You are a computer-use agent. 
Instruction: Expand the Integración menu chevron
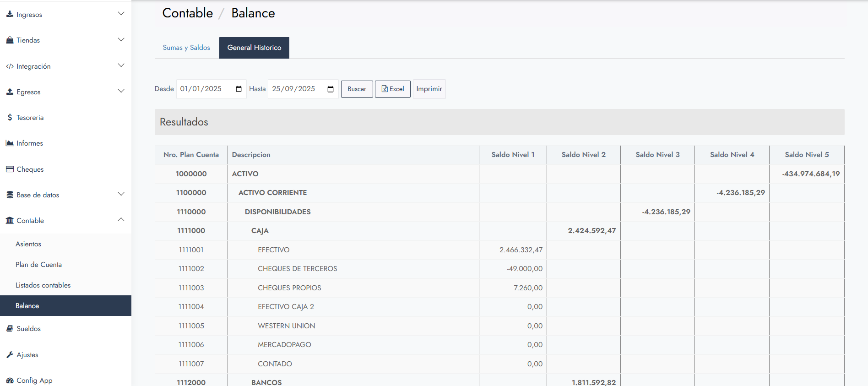(121, 66)
